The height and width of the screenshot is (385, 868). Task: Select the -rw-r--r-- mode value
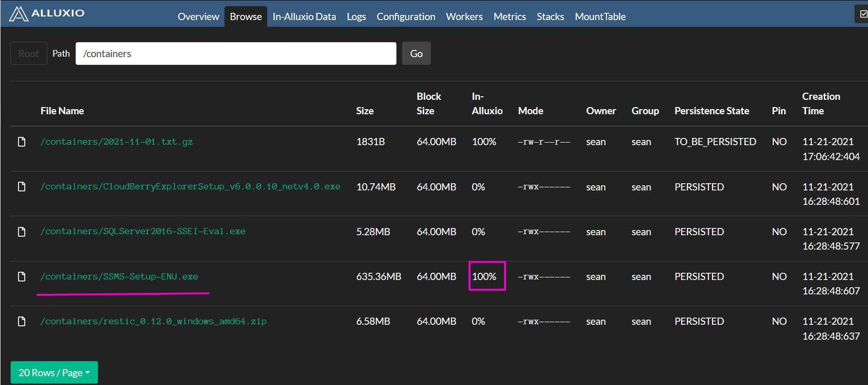click(x=544, y=142)
